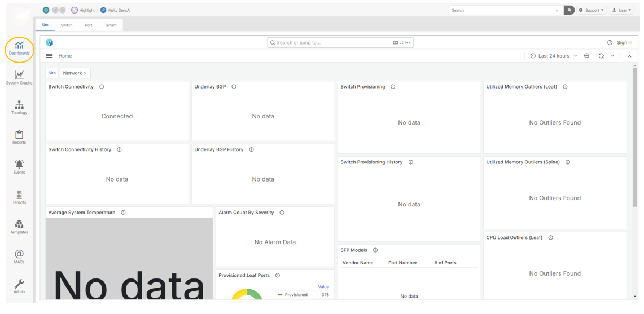Go to Events bell icon

coord(19,167)
